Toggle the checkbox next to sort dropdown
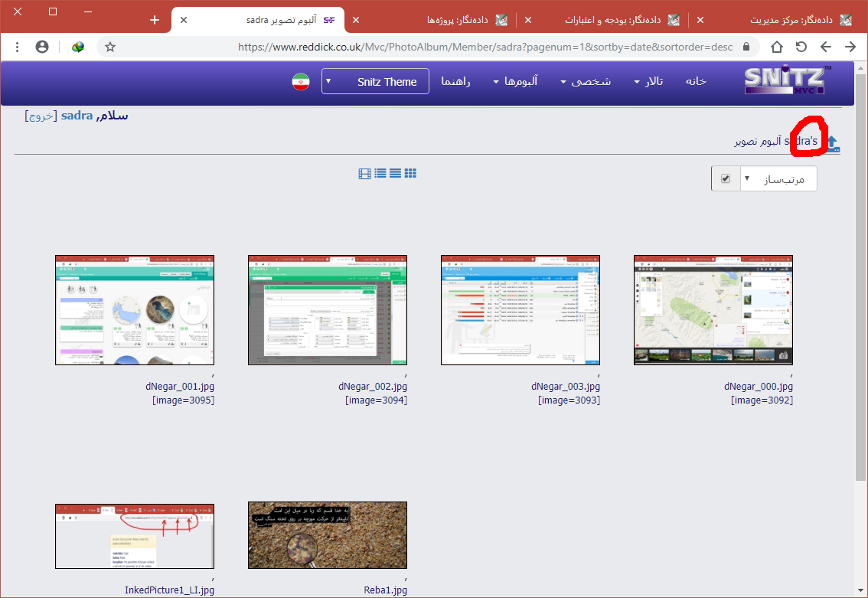Viewport: 868px width, 598px height. click(x=725, y=179)
